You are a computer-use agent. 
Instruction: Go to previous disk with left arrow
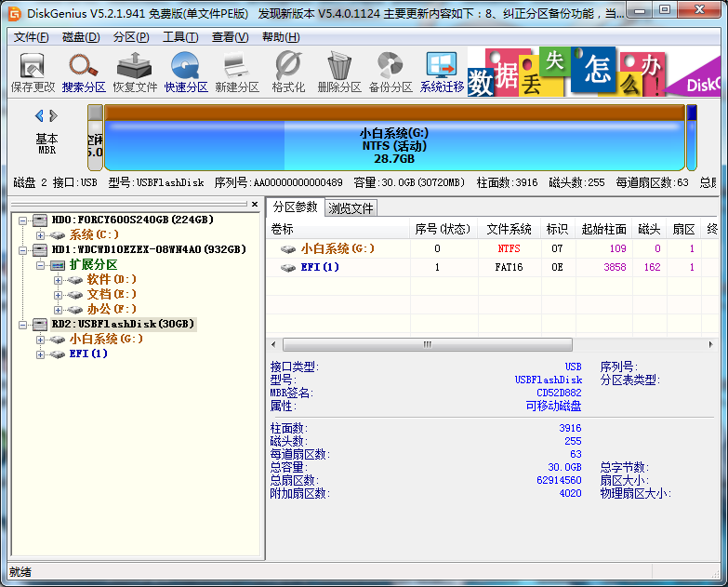point(39,116)
